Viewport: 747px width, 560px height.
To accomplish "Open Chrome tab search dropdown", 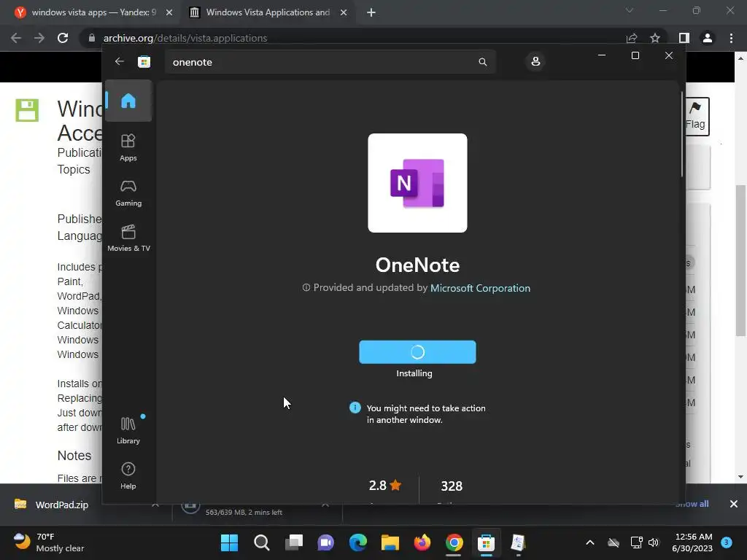I will (x=630, y=10).
